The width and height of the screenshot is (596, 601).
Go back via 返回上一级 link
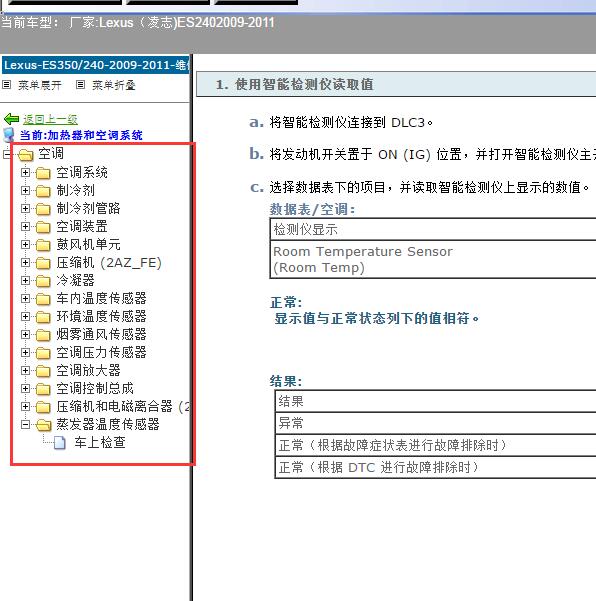click(x=50, y=120)
